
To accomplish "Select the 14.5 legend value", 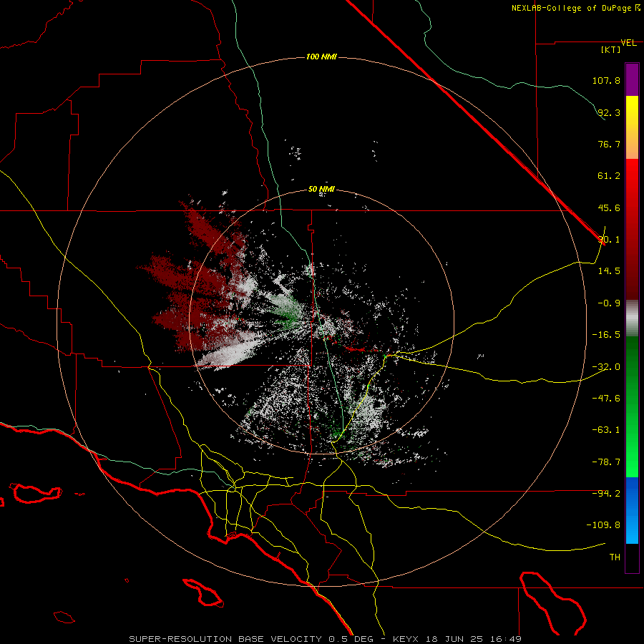I will [x=609, y=271].
